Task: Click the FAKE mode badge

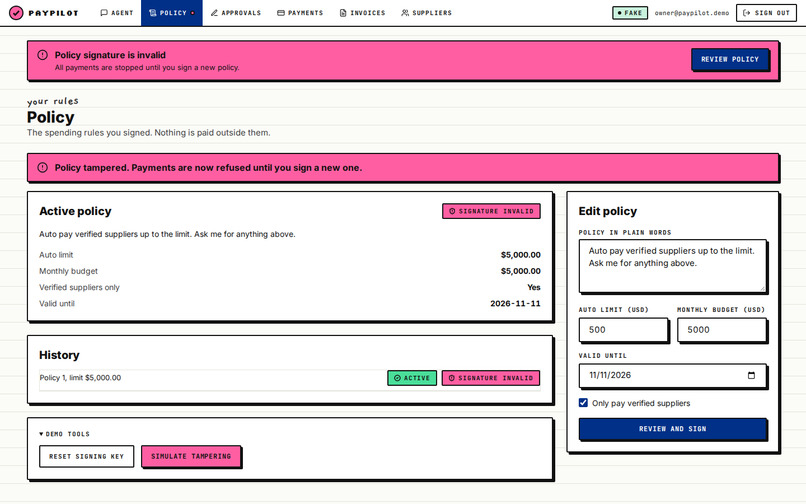Action: [x=630, y=13]
